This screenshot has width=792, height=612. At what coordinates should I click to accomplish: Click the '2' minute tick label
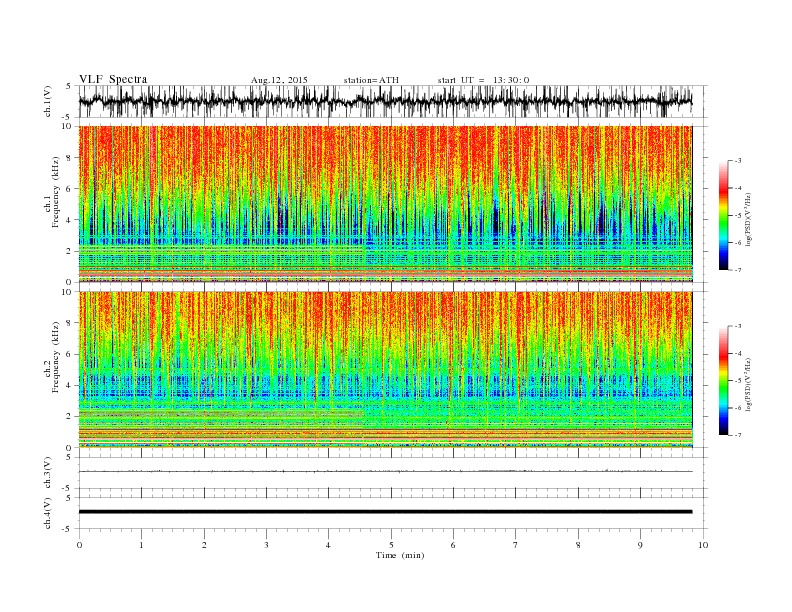(x=204, y=545)
